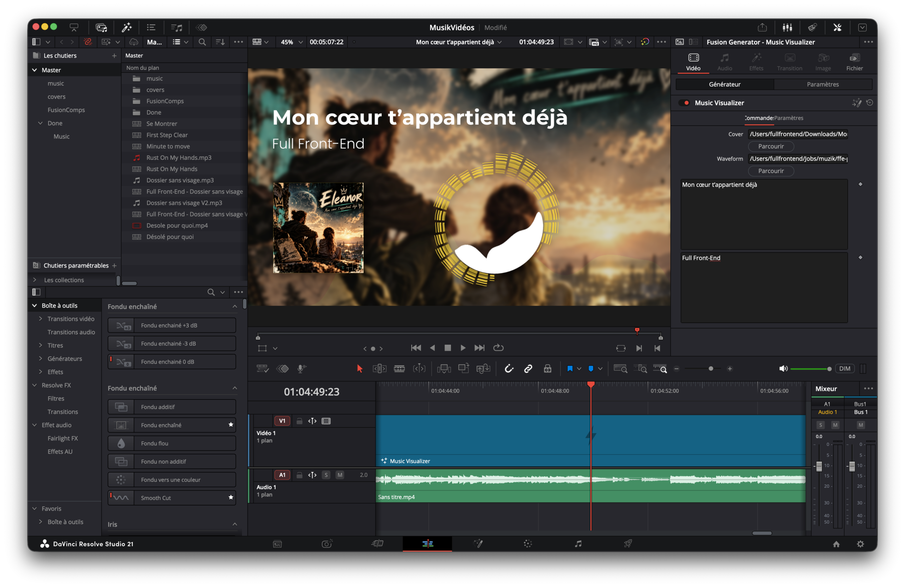Open the viewer zoom 45% dropdown
This screenshot has width=905, height=588.
coord(291,42)
